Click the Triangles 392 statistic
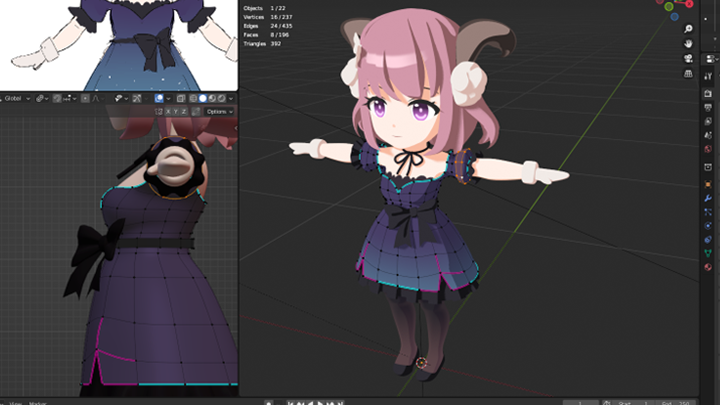 262,44
